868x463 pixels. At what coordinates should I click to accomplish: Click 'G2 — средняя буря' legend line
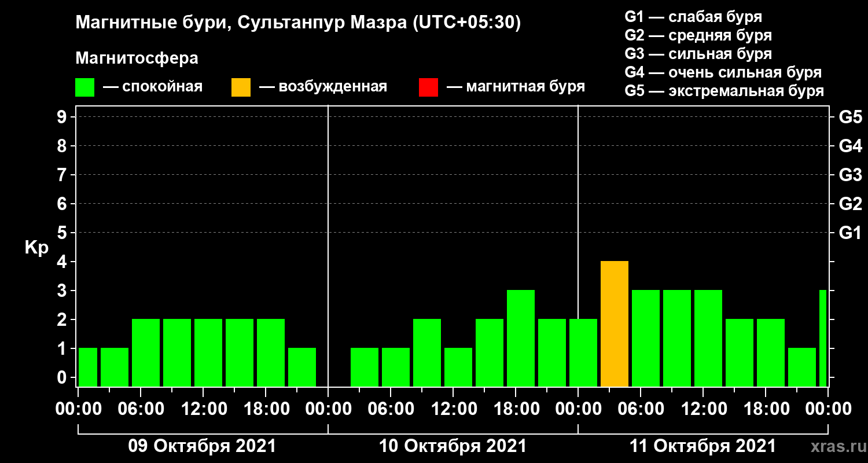coord(698,35)
